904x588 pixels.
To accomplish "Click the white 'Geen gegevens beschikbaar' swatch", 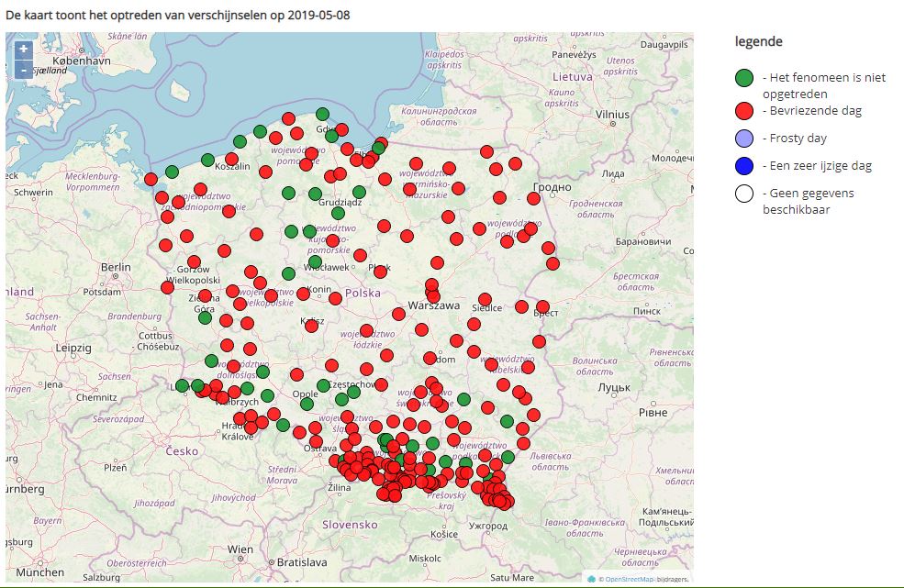I will pyautogui.click(x=744, y=194).
